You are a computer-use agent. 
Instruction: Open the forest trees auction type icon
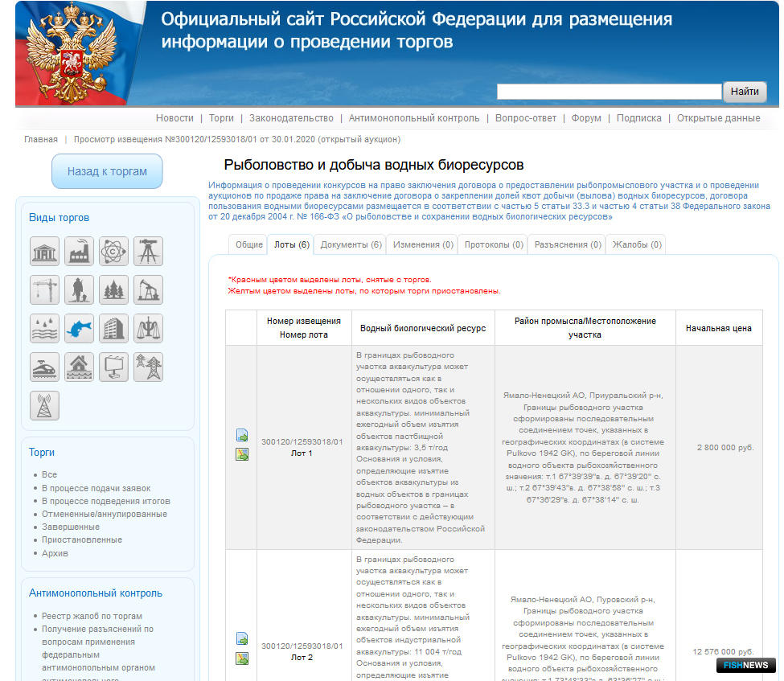click(113, 289)
